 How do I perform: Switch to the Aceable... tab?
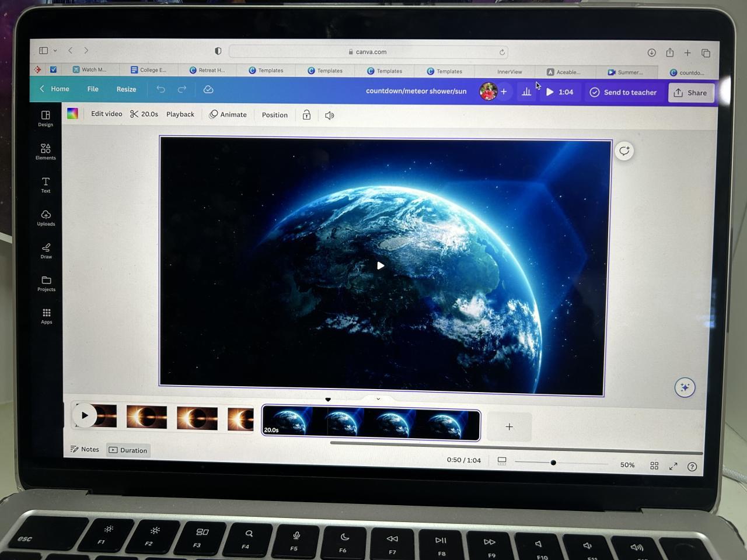point(564,72)
